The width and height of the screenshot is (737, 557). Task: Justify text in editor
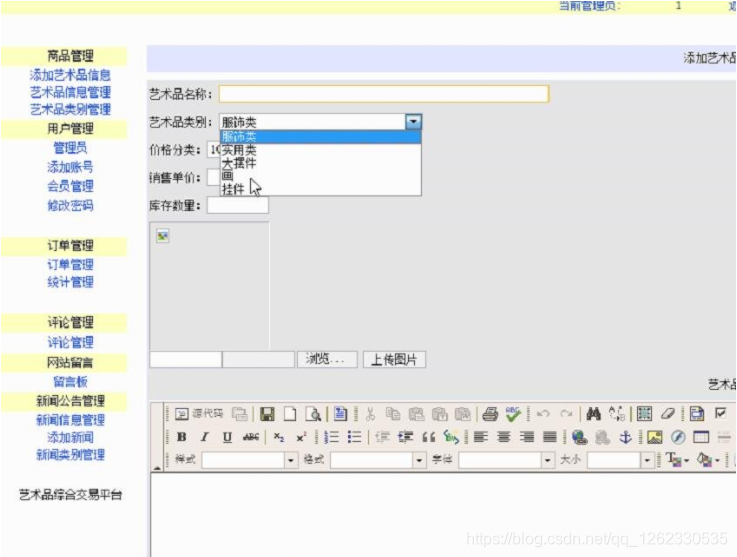(x=549, y=437)
